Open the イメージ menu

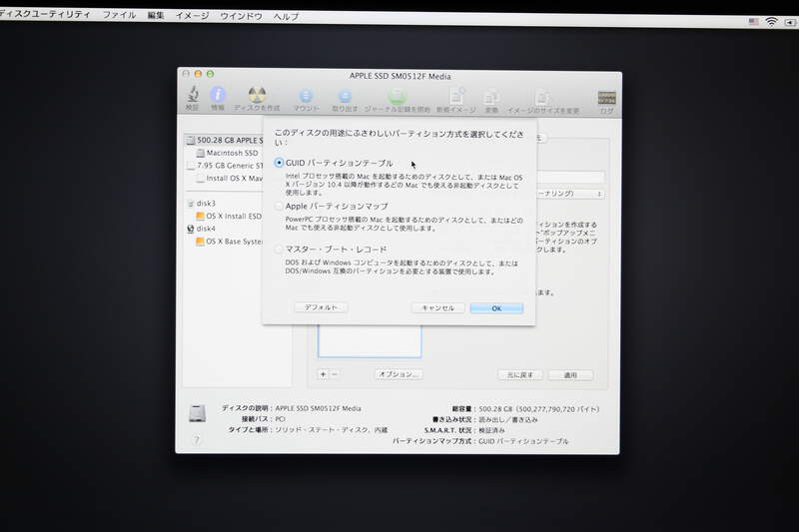pos(192,17)
